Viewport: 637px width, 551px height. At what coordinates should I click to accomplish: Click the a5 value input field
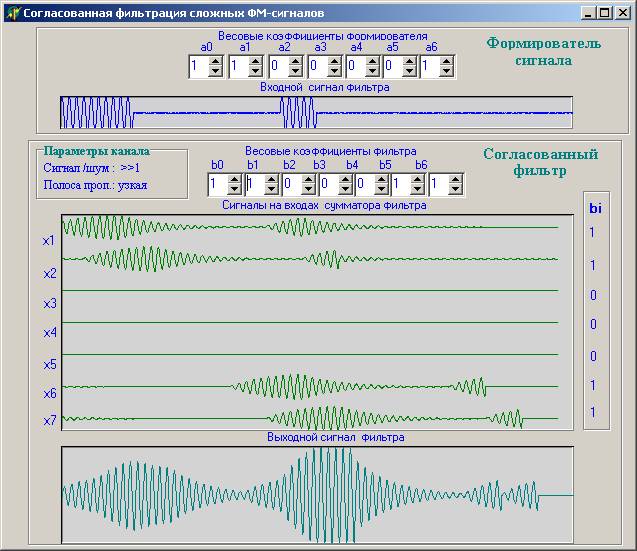click(393, 66)
